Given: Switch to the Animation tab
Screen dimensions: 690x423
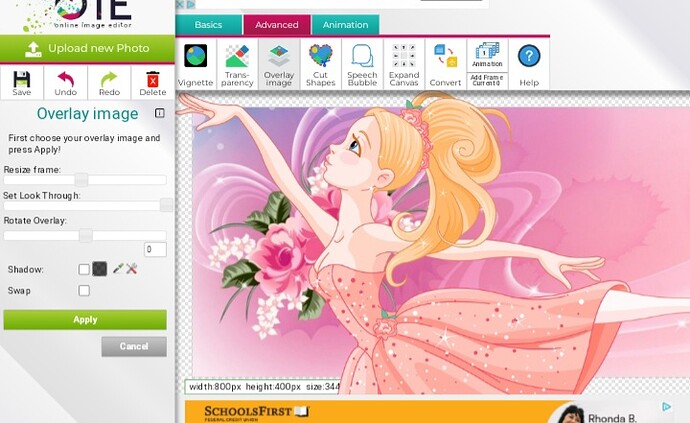Looking at the screenshot, I should coord(344,25).
